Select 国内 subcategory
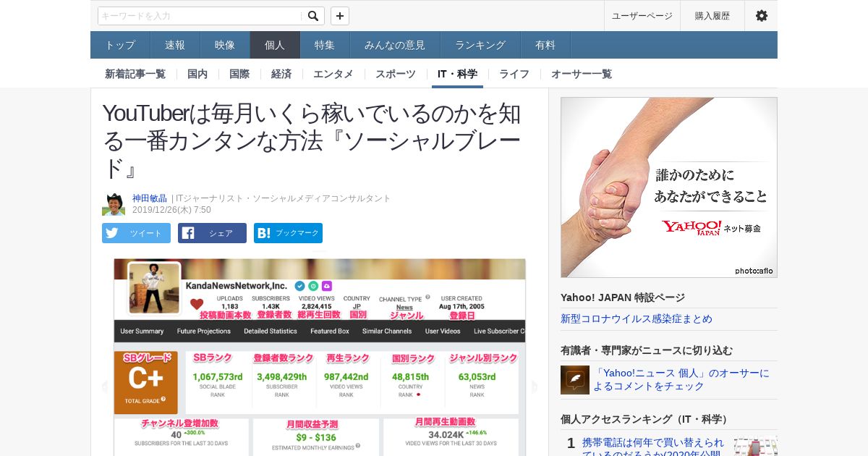 197,74
